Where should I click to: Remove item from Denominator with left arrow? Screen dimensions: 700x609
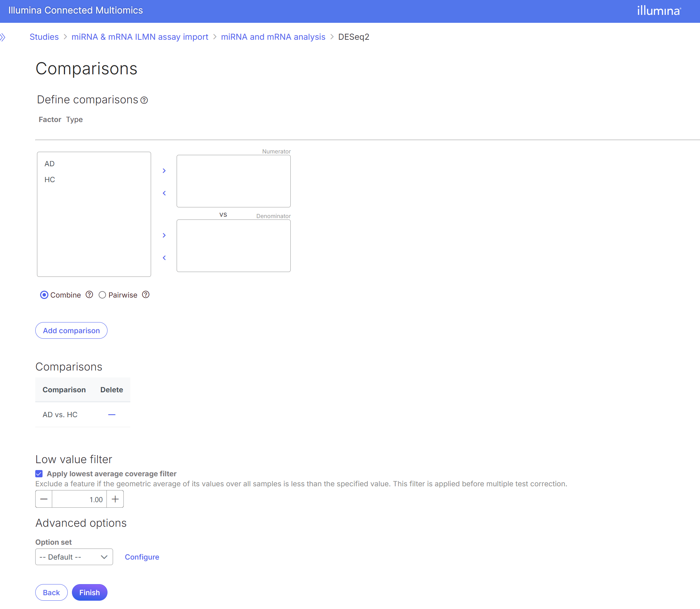tap(164, 258)
